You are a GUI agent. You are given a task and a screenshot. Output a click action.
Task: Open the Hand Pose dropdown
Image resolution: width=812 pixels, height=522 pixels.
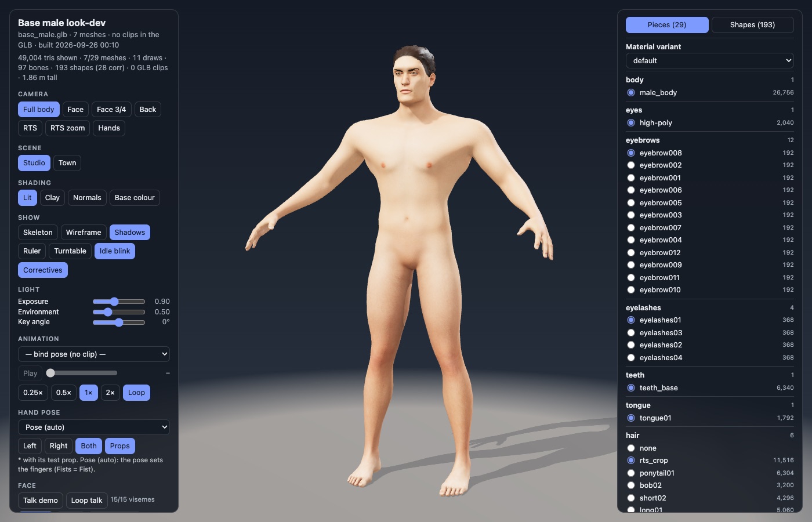(x=94, y=427)
